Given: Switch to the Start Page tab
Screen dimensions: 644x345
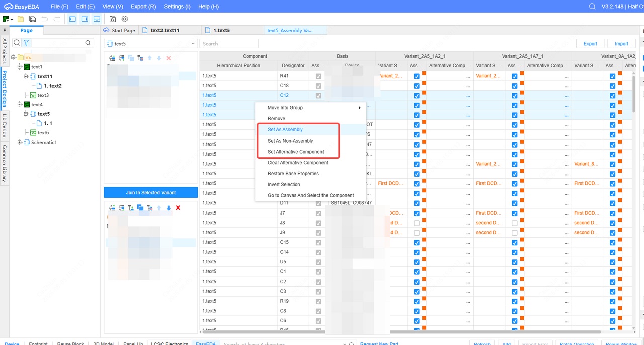Looking at the screenshot, I should tap(120, 30).
